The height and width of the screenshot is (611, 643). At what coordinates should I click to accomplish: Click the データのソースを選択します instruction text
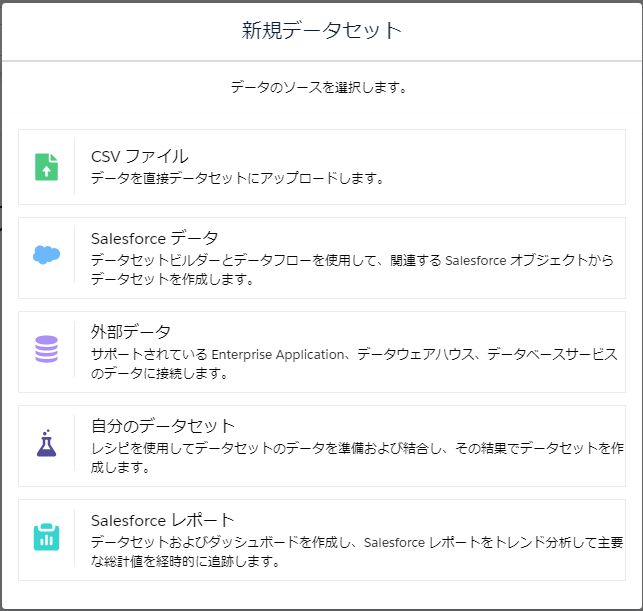318,87
